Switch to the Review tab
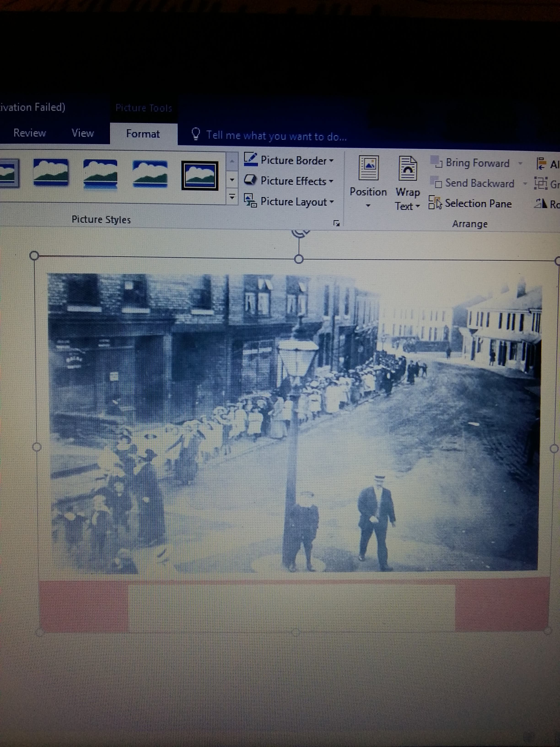This screenshot has width=560, height=747. (x=30, y=133)
